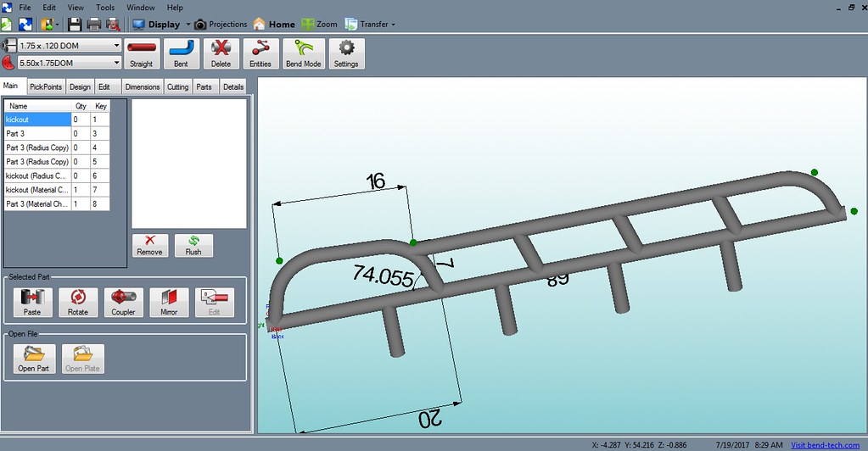Image resolution: width=868 pixels, height=451 pixels.
Task: Switch to the Main tab
Action: [x=11, y=86]
